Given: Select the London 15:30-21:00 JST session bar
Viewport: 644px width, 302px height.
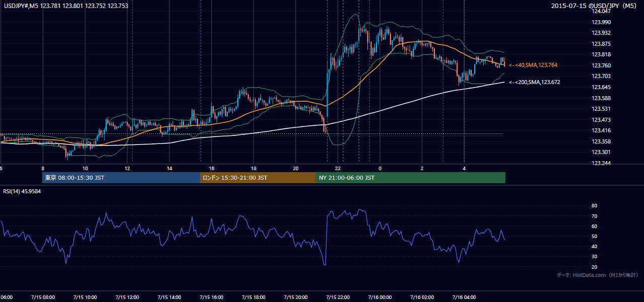Looking at the screenshot, I should click(258, 178).
